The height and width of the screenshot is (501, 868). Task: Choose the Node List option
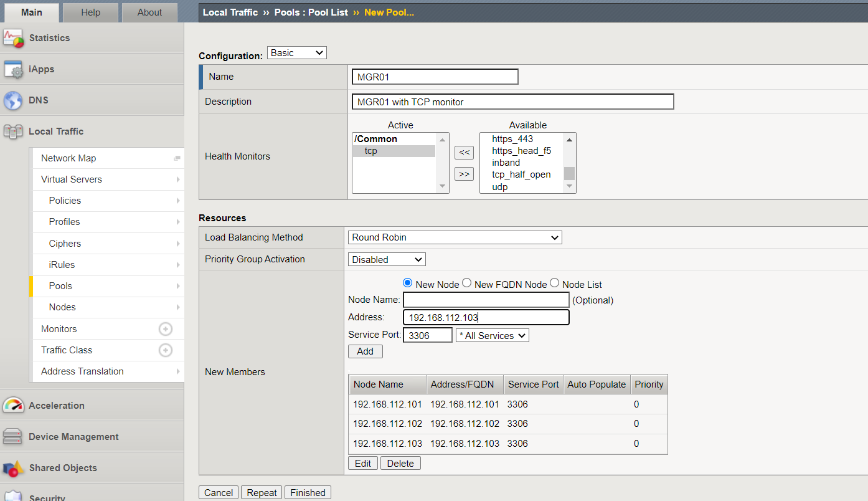[x=554, y=282]
